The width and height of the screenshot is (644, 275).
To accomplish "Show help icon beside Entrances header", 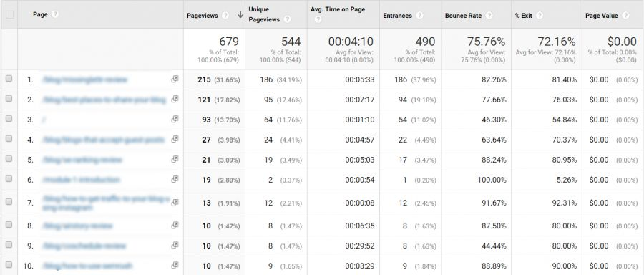I will point(419,16).
